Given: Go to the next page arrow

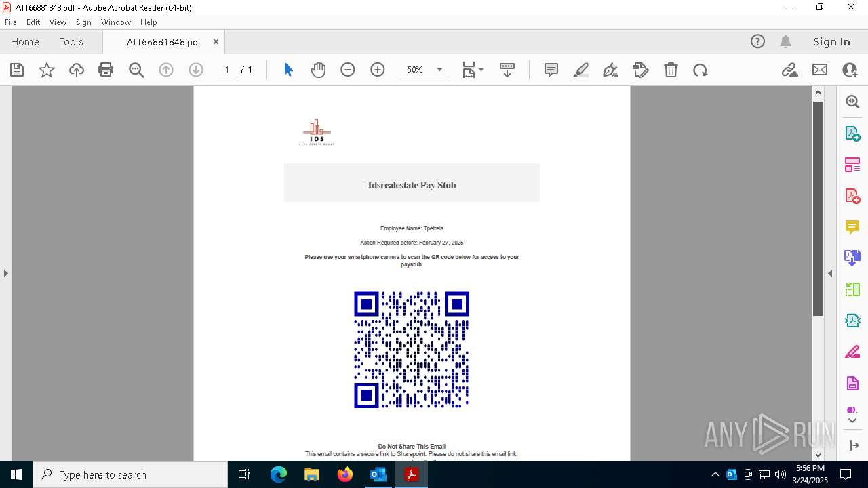Looking at the screenshot, I should 196,70.
